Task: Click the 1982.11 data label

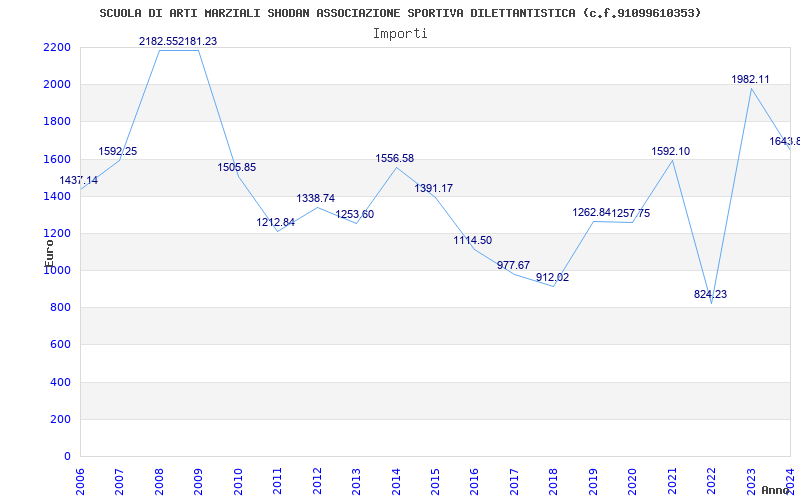Action: pos(751,79)
